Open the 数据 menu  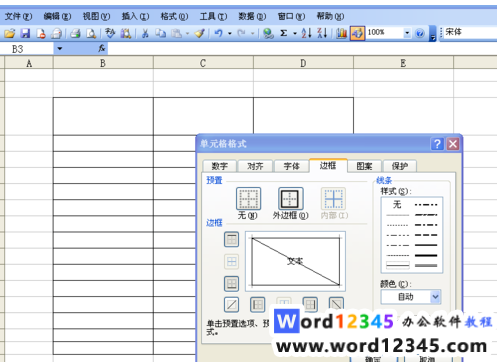[252, 16]
